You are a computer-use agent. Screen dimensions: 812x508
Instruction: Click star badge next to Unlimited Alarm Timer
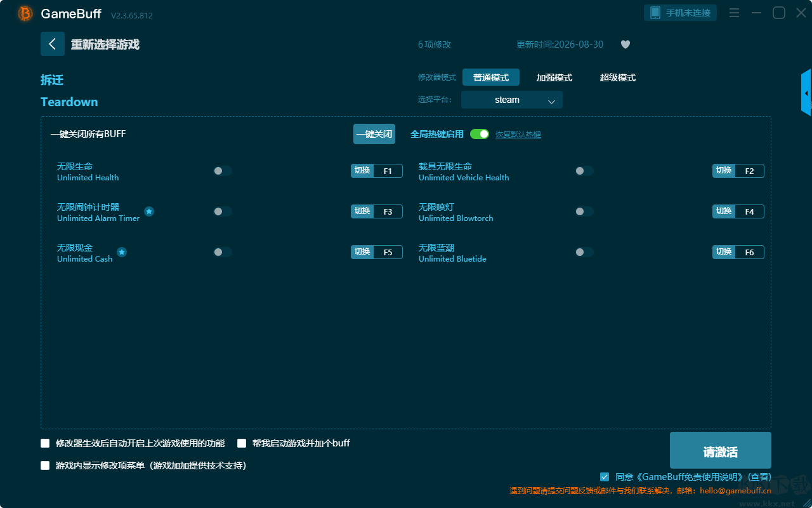coord(149,211)
